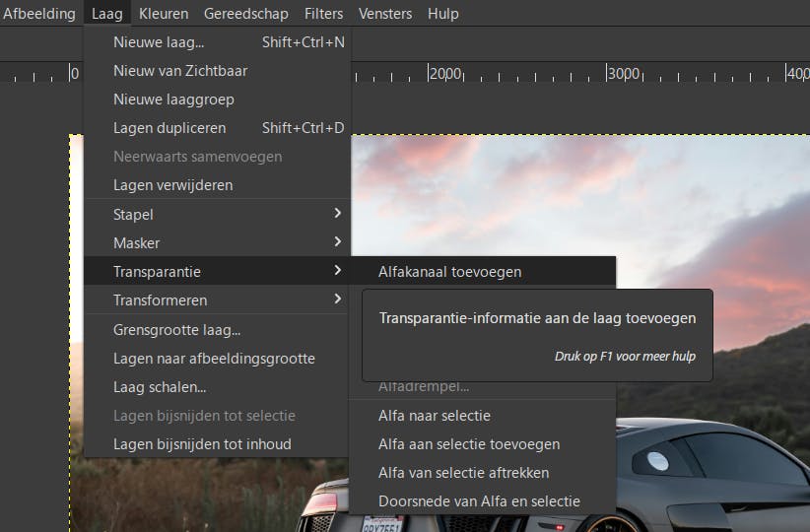This screenshot has height=532, width=810.
Task: Select Lagen bijsnijden tot inhoud
Action: tap(217, 444)
